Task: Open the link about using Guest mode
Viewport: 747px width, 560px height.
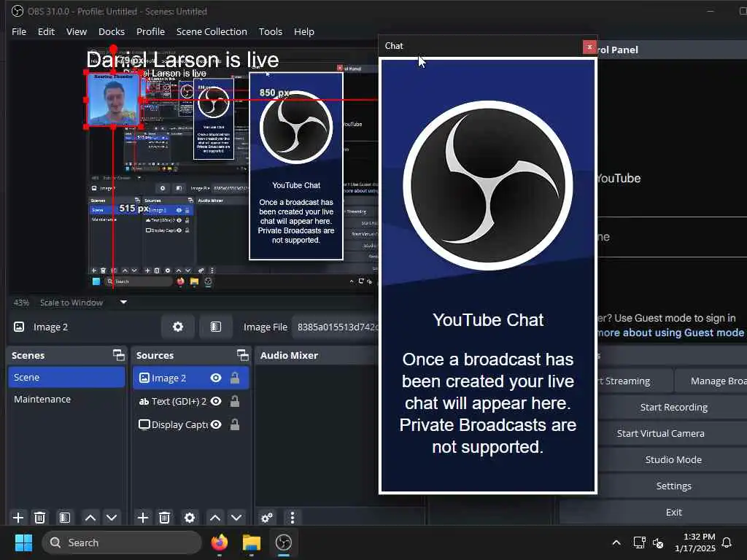Action: (671, 332)
